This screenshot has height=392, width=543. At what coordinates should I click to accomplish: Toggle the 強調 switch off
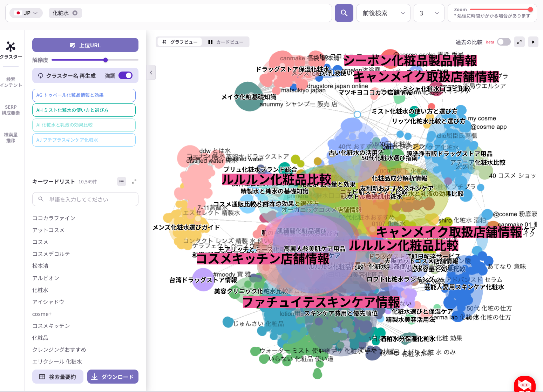pyautogui.click(x=125, y=75)
